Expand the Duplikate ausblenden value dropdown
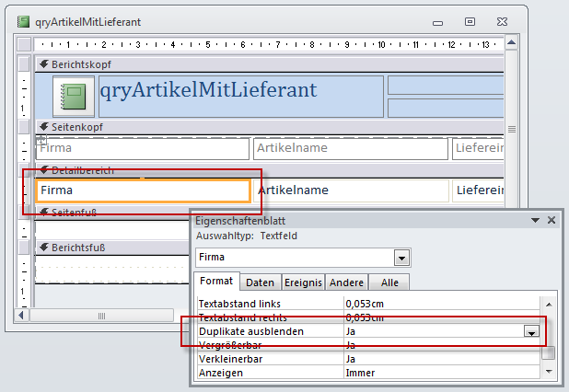Screen dimensions: 569x392 [531, 332]
